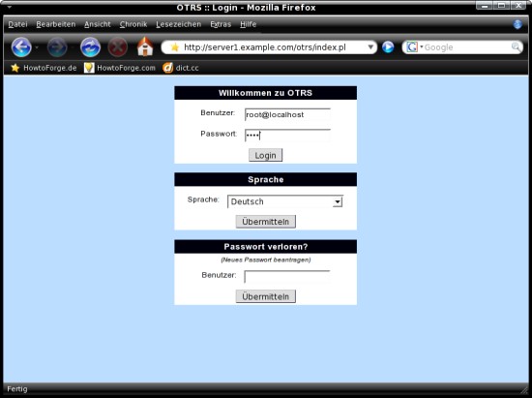Open the HowtoForge.com bookmark

(120, 68)
